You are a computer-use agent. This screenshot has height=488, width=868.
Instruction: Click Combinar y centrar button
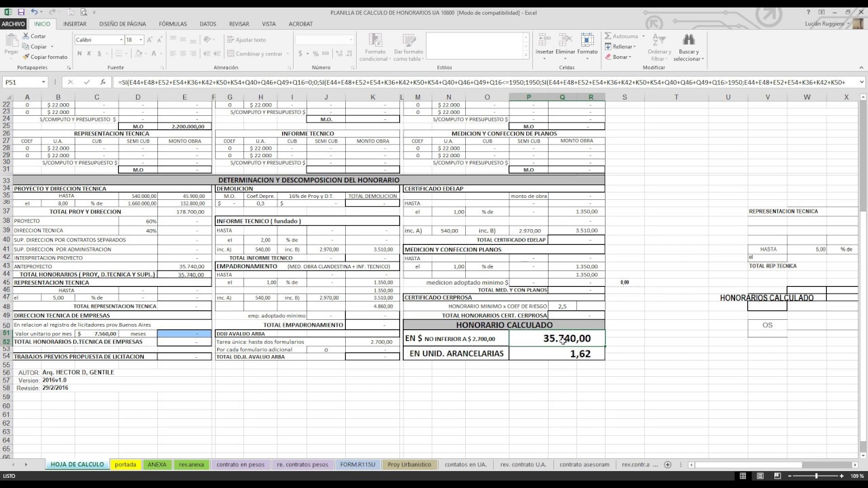255,54
